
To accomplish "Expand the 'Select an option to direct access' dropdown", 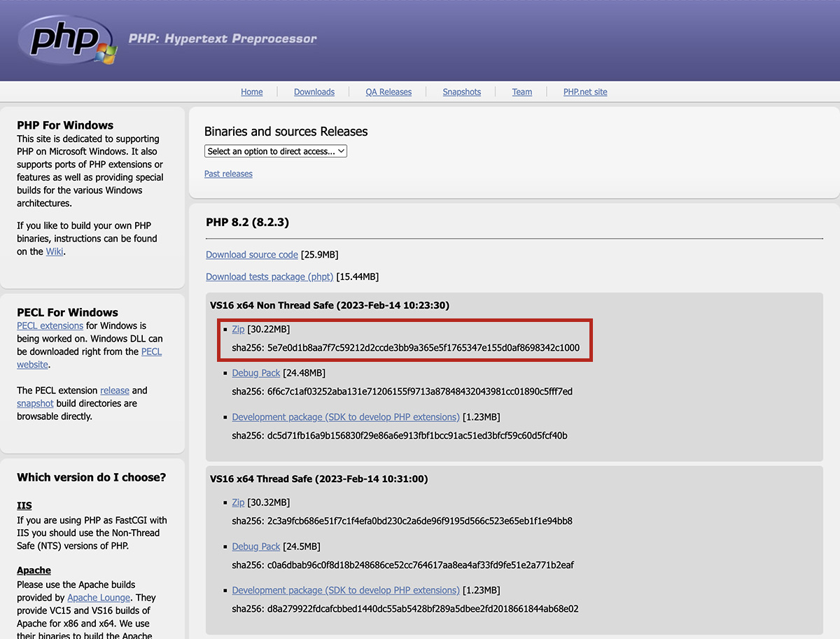I will click(276, 151).
